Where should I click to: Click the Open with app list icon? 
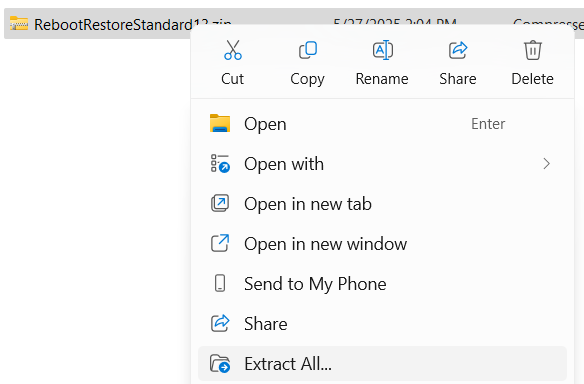(220, 164)
